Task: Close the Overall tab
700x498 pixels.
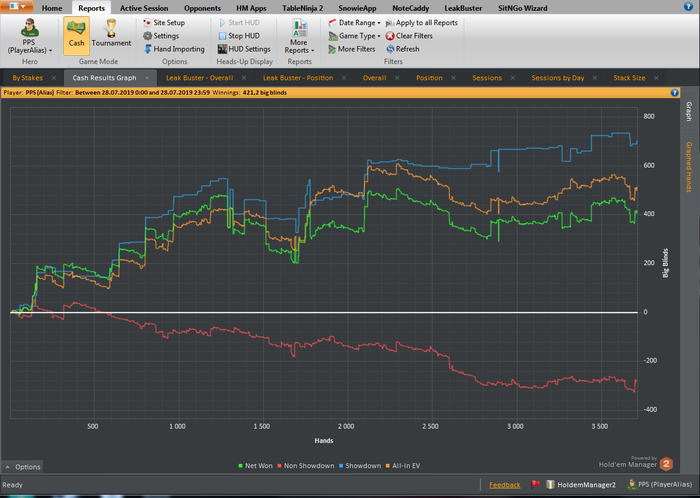Action: pos(397,78)
